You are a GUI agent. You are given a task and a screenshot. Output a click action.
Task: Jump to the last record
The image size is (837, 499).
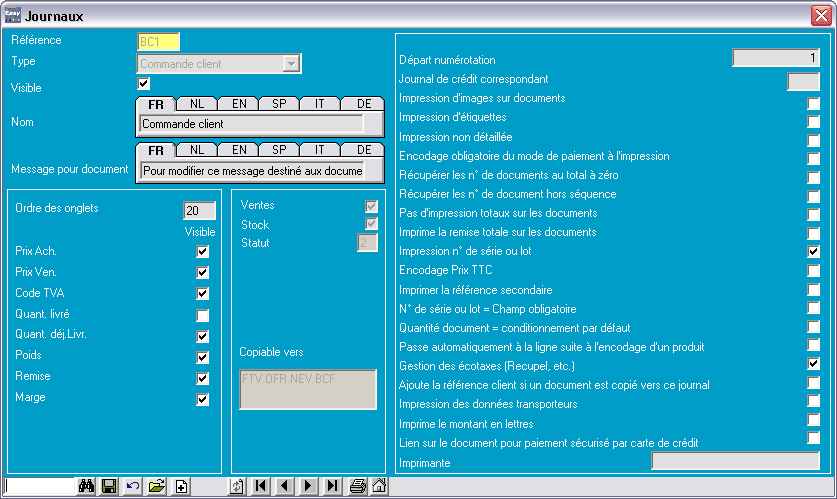333,487
